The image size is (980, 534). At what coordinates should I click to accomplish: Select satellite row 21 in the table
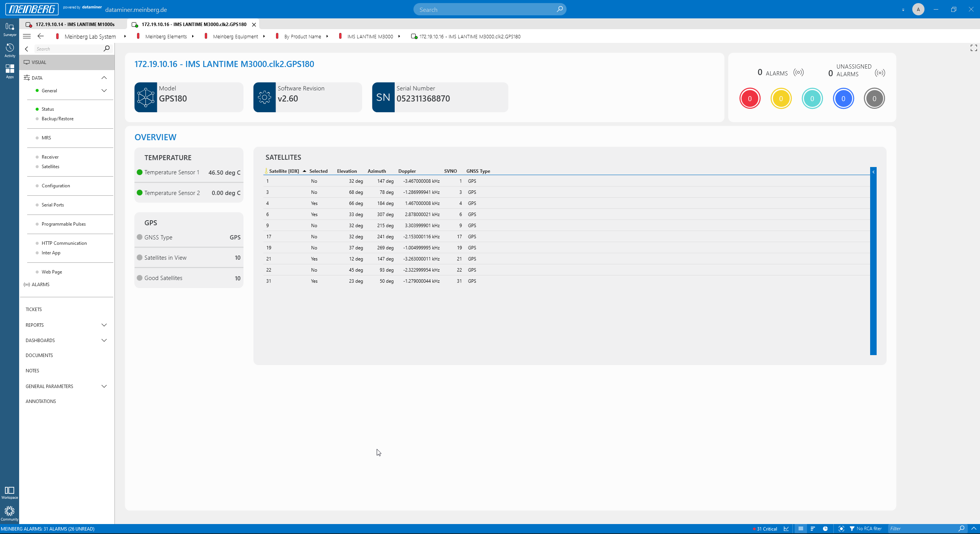[567, 259]
